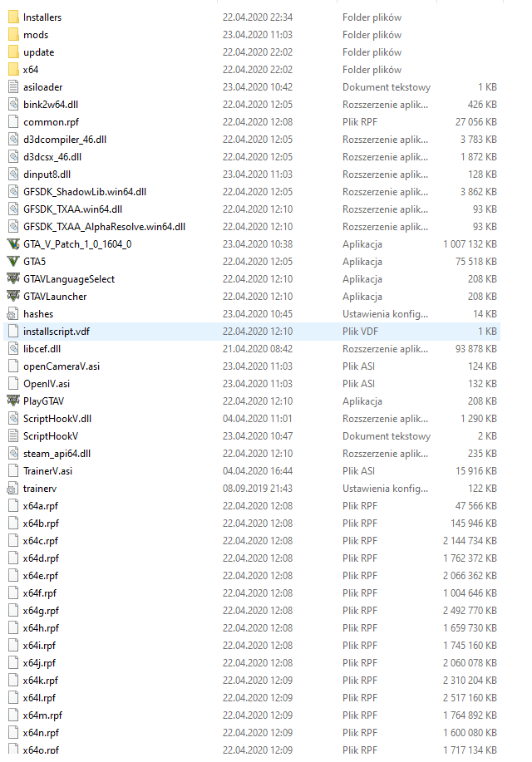This screenshot has height=762, width=532.
Task: Select file name x64f.rpf
Action: 40,593
